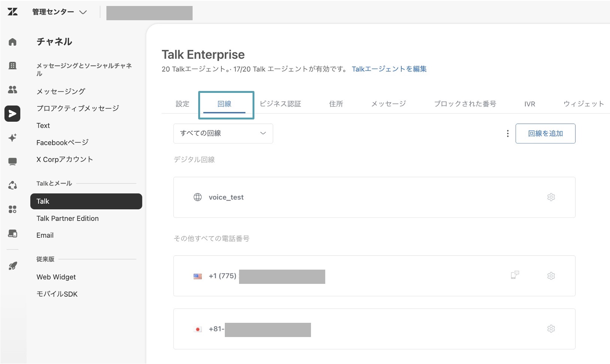Open settings gear for +1 (775) number
Image resolution: width=610 pixels, height=364 pixels.
coord(551,276)
